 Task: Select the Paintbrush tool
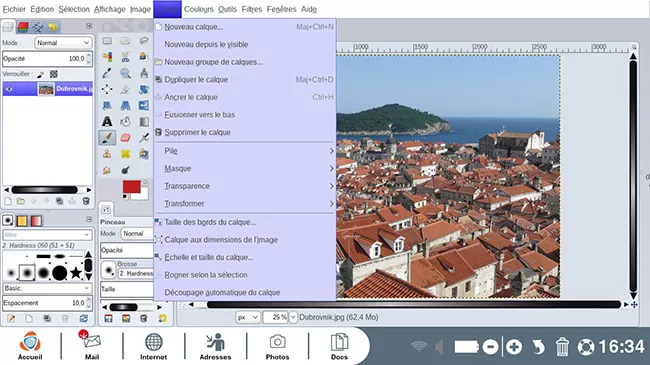[107, 138]
